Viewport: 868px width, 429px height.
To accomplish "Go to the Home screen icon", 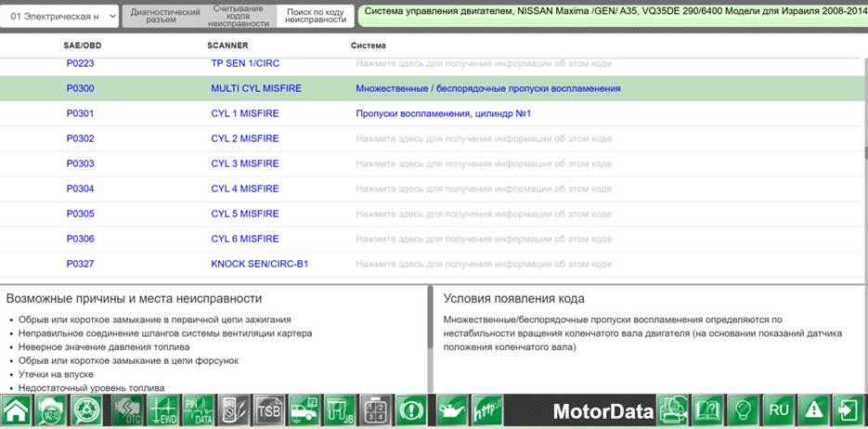I will 17,410.
